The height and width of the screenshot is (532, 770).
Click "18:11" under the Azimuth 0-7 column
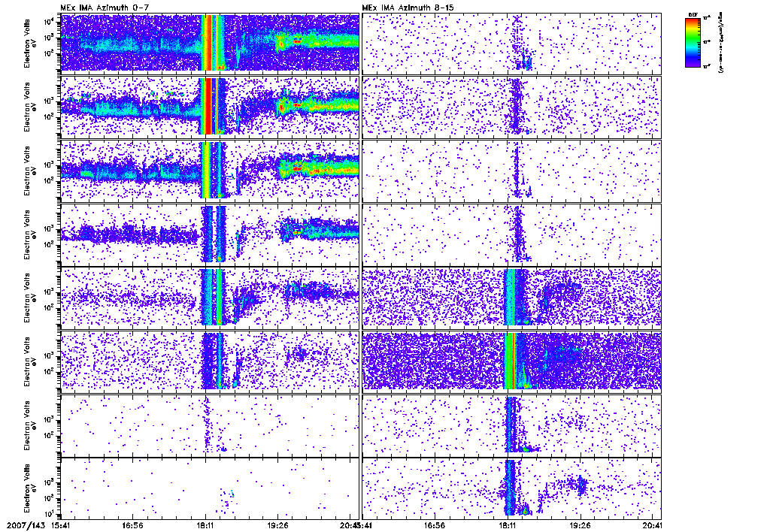205,525
